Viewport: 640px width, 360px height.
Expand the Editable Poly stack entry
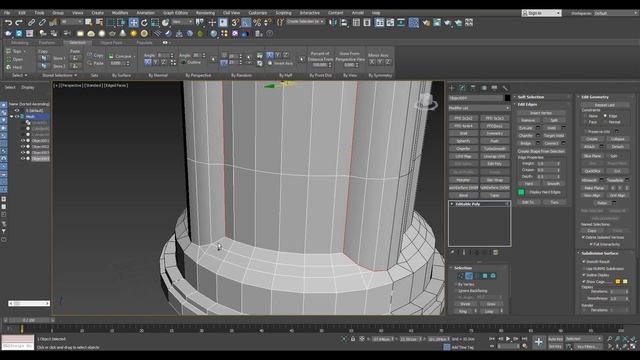(x=452, y=204)
